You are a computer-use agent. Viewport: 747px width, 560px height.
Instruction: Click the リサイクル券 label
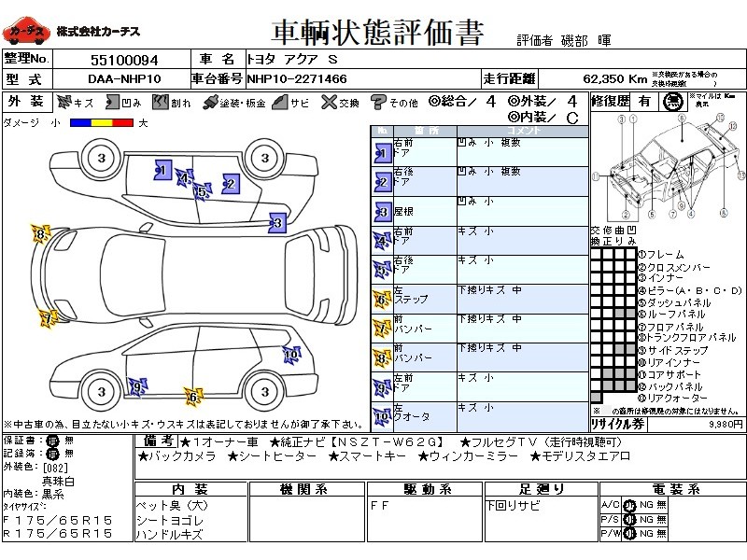[617, 423]
